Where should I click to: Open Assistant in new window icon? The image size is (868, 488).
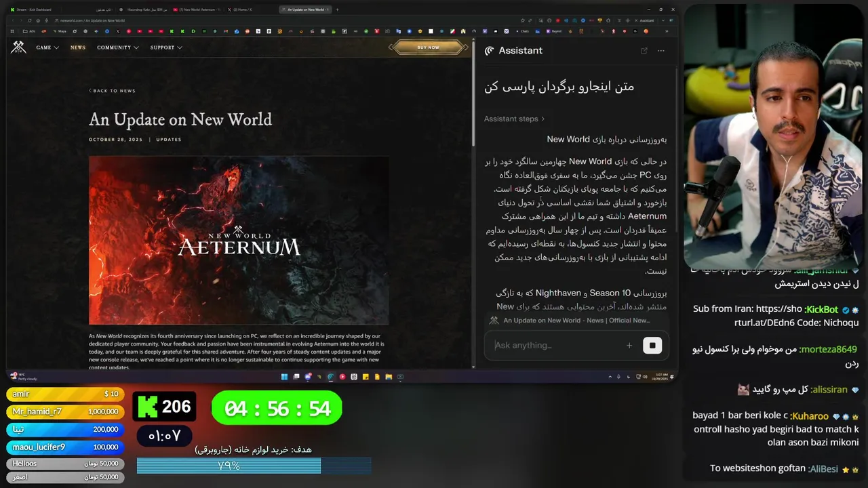tap(644, 51)
